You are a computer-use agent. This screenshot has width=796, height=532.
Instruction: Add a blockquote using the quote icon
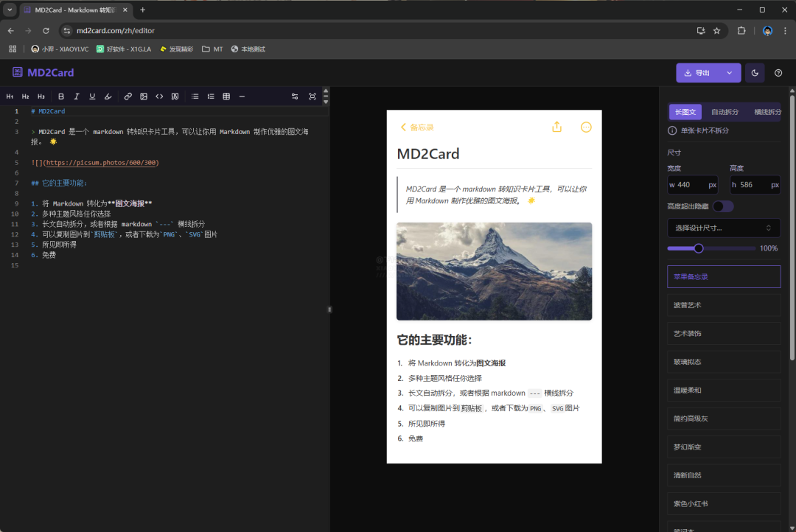175,97
